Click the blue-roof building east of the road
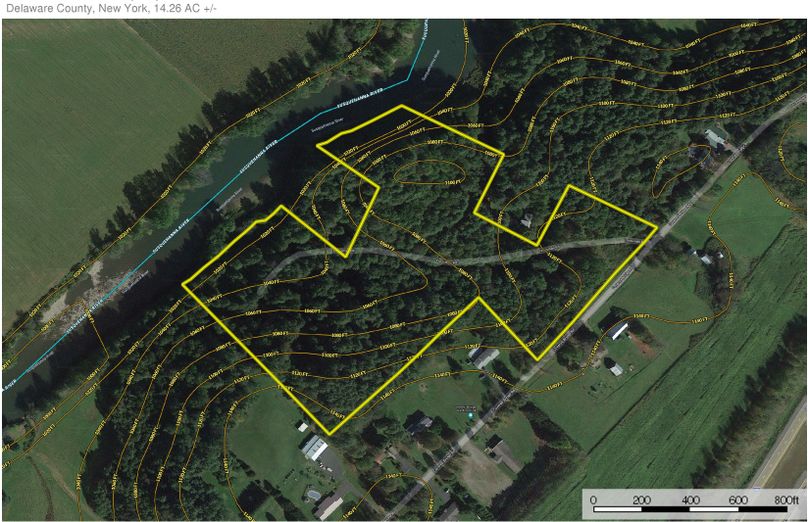Screen dimensions: 808x522 618,330
